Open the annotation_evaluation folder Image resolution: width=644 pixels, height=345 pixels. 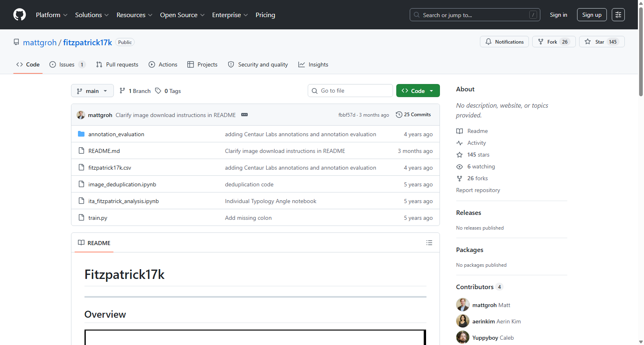click(x=116, y=134)
